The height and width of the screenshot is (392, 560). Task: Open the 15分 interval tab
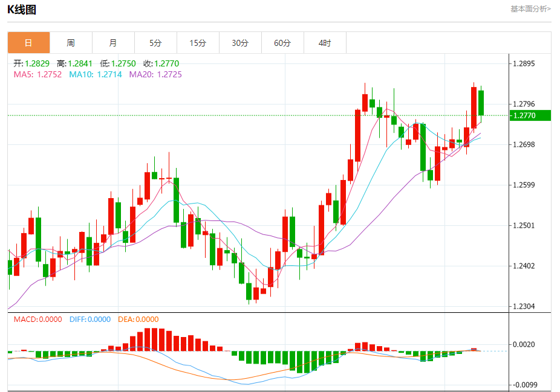pos(198,43)
